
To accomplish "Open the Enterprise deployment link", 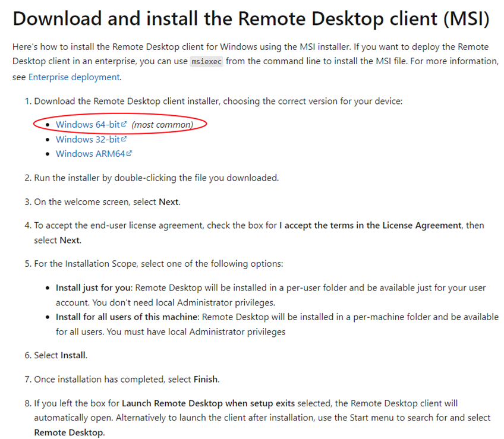I will (74, 77).
